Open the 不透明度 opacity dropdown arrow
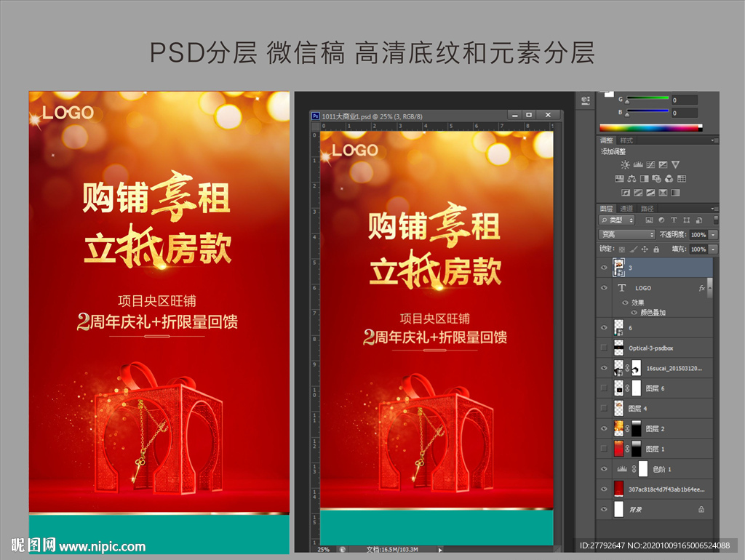The image size is (745, 560). coord(713,235)
